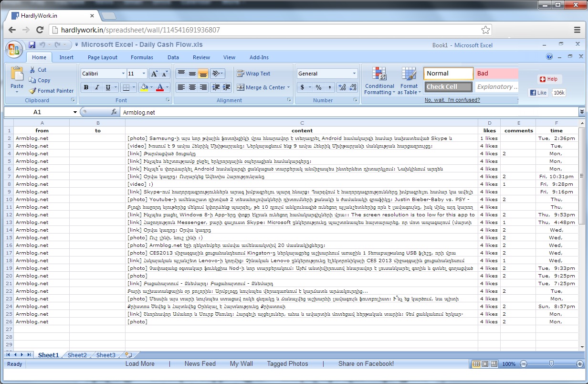The width and height of the screenshot is (588, 384).
Task: Click the Borders icon
Action: (126, 87)
